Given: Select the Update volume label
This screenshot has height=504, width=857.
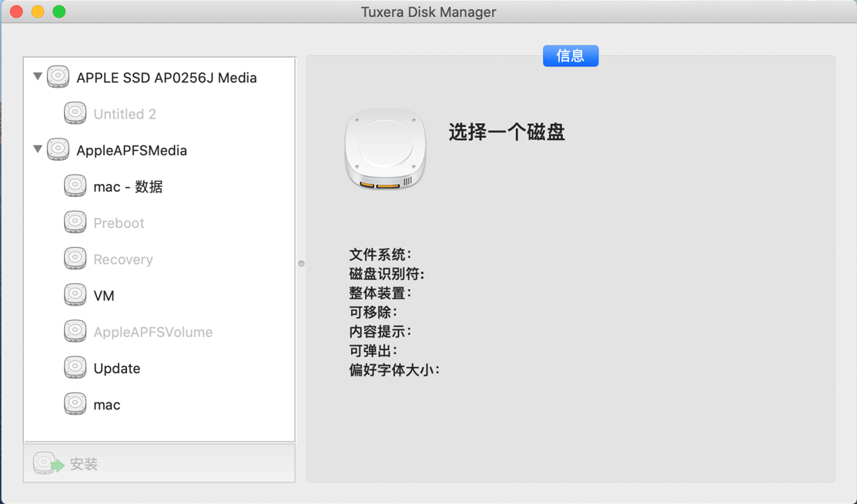Looking at the screenshot, I should [x=117, y=369].
